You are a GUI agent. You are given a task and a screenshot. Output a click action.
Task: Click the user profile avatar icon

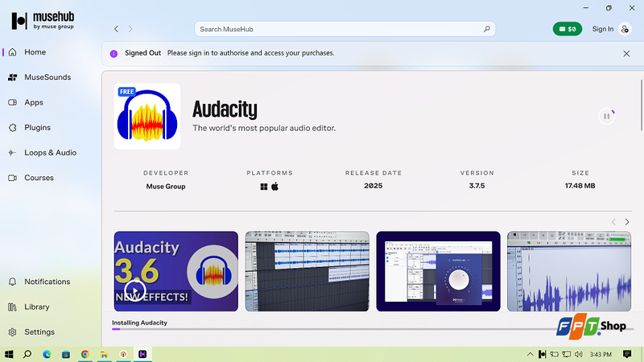(x=625, y=29)
